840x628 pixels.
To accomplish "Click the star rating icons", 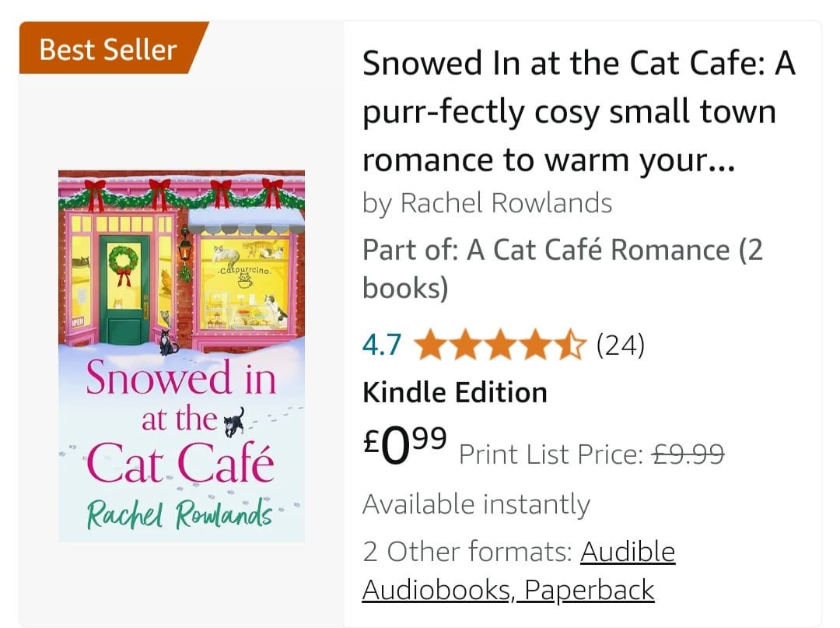I will pos(499,345).
